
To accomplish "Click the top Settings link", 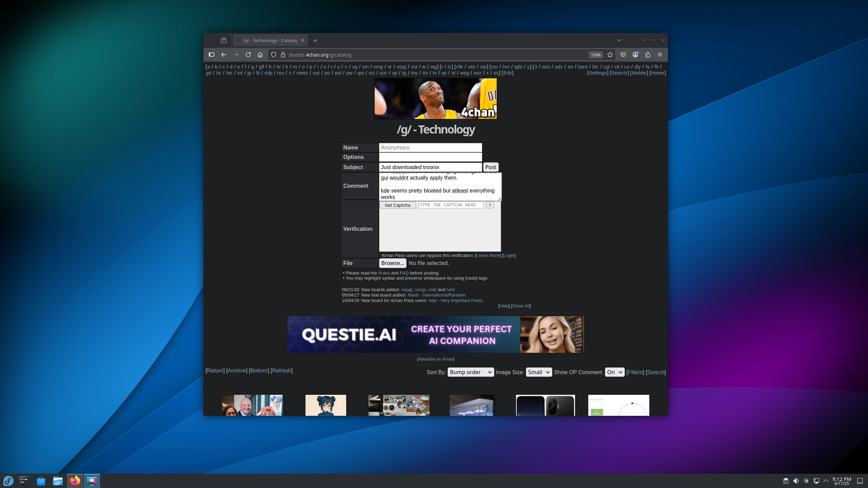I will pos(598,73).
